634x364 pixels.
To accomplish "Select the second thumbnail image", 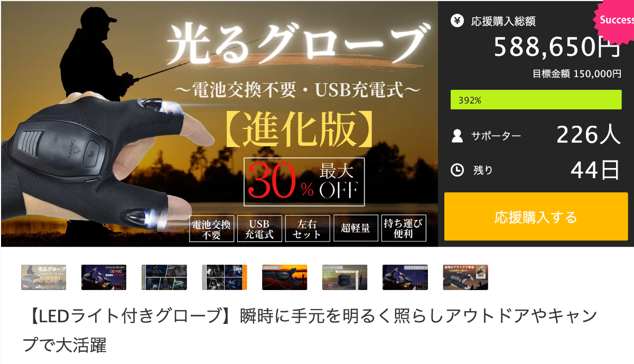I will [104, 277].
